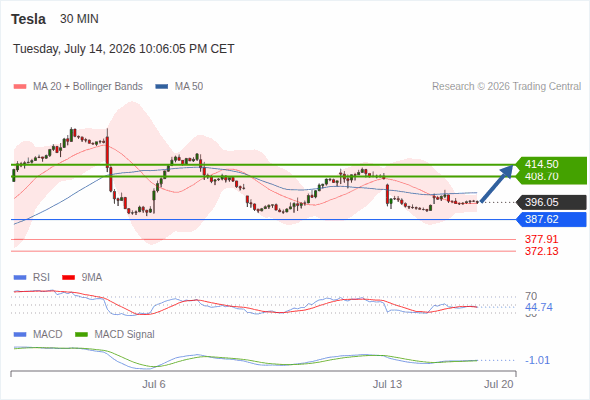This screenshot has height=400, width=590.
Task: Click the 'RSI' indicator label
Action: pyautogui.click(x=41, y=277)
